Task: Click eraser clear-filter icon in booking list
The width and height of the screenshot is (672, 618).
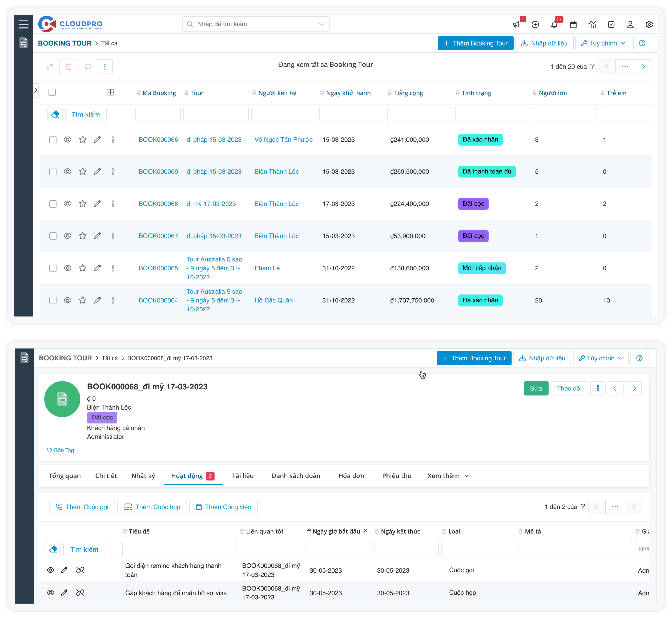Action: pyautogui.click(x=55, y=114)
